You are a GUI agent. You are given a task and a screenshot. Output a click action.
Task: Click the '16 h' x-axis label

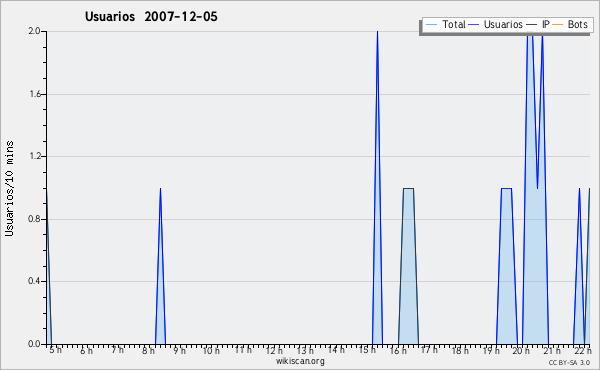pos(398,350)
